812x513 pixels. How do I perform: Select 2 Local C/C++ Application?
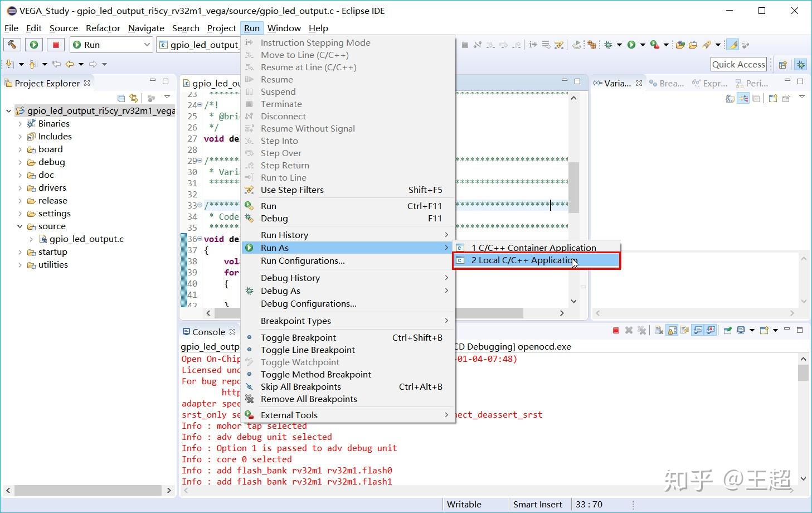[x=524, y=260]
